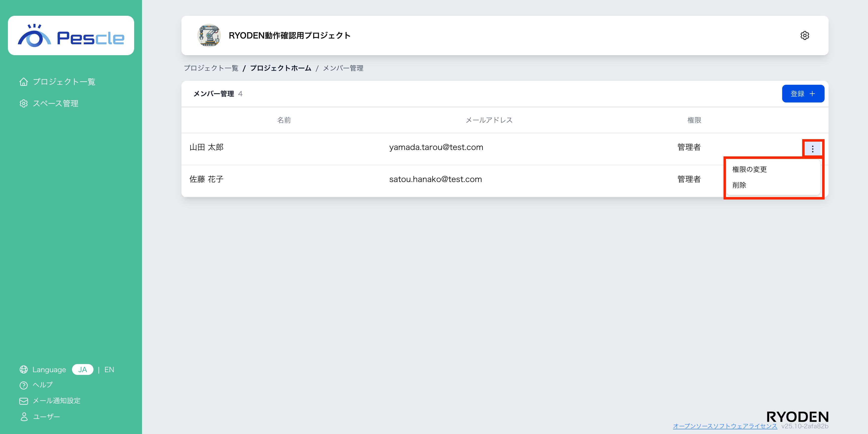Open project settings with the top-right gear icon
The image size is (868, 434).
(805, 35)
